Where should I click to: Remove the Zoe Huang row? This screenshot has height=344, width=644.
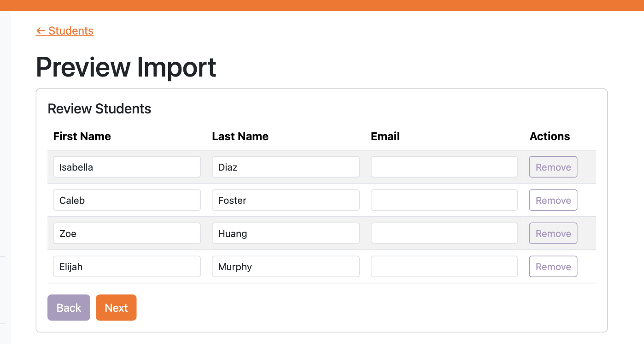coord(553,233)
